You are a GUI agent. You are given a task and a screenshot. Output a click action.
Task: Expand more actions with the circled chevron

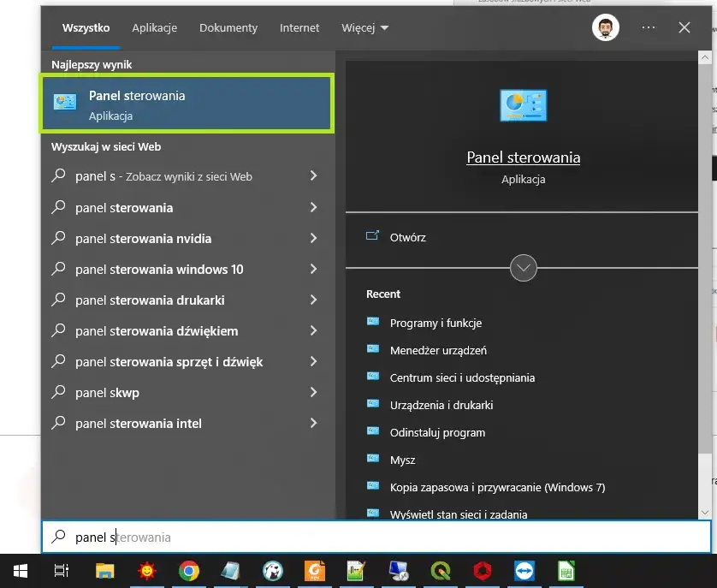[523, 268]
